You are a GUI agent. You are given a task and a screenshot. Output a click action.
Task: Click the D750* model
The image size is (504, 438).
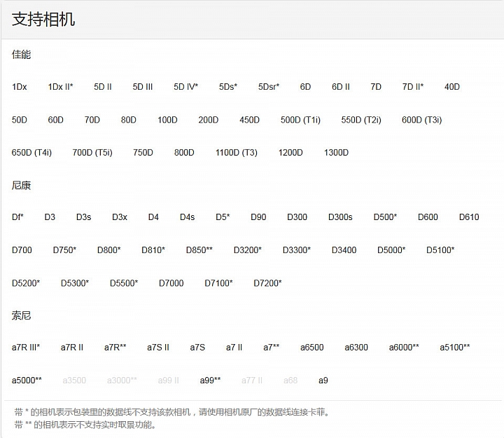point(64,250)
